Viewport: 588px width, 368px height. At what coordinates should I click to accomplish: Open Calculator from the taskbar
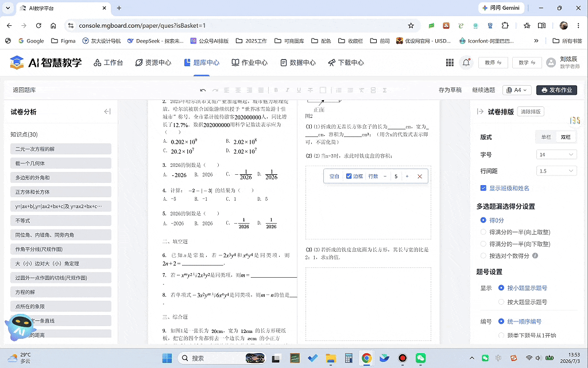[349, 358]
